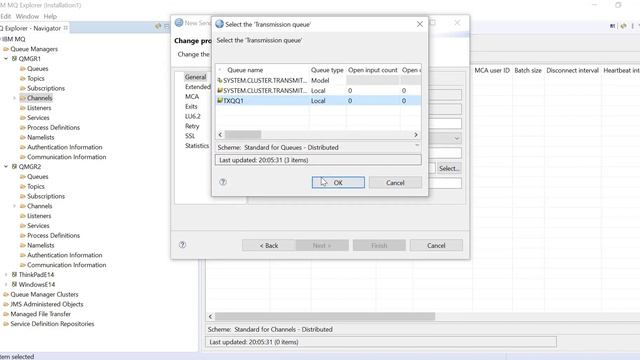This screenshot has width=640, height=360.
Task: Click the QMGR1 queue manager icon
Action: tap(14, 59)
